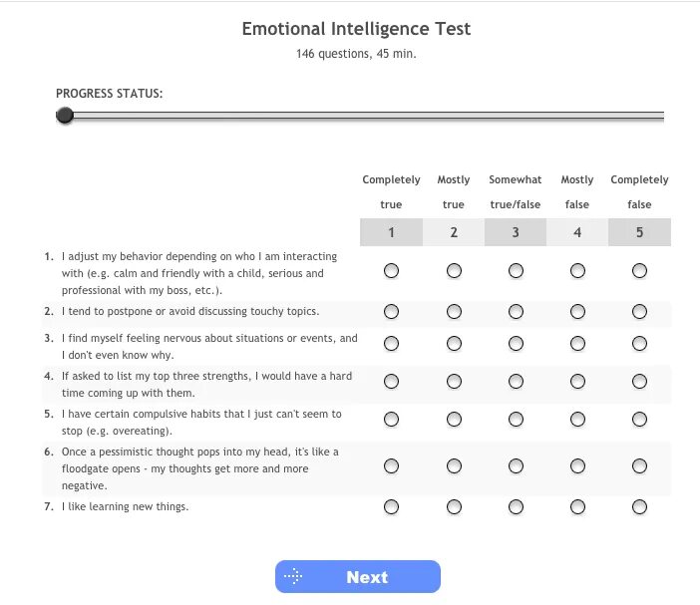Screen dimensions: 700x605
Task: Select Mostly false for question 6
Action: coord(577,465)
